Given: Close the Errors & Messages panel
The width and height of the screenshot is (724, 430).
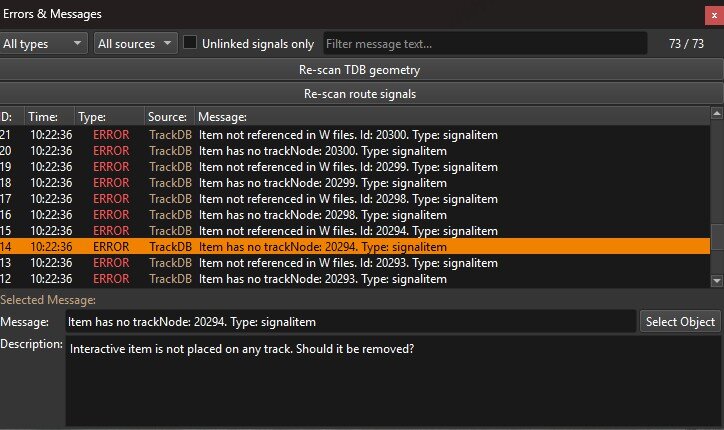Looking at the screenshot, I should click(x=714, y=16).
